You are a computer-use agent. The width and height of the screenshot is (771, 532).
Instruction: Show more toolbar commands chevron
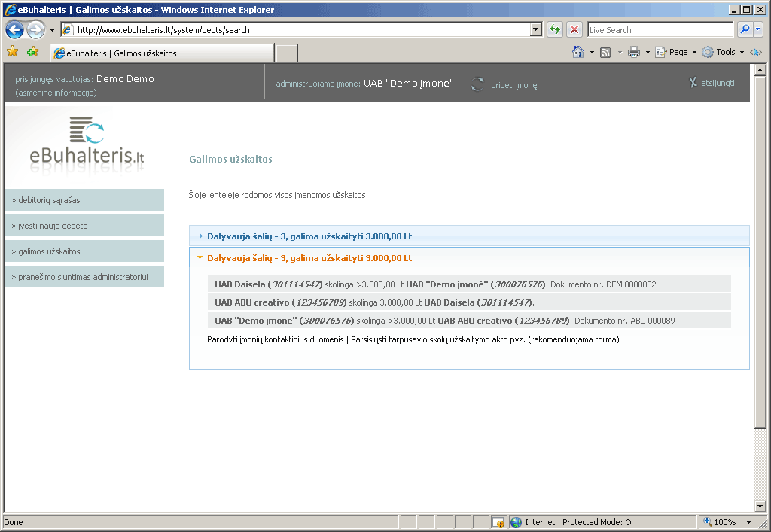[x=756, y=52]
